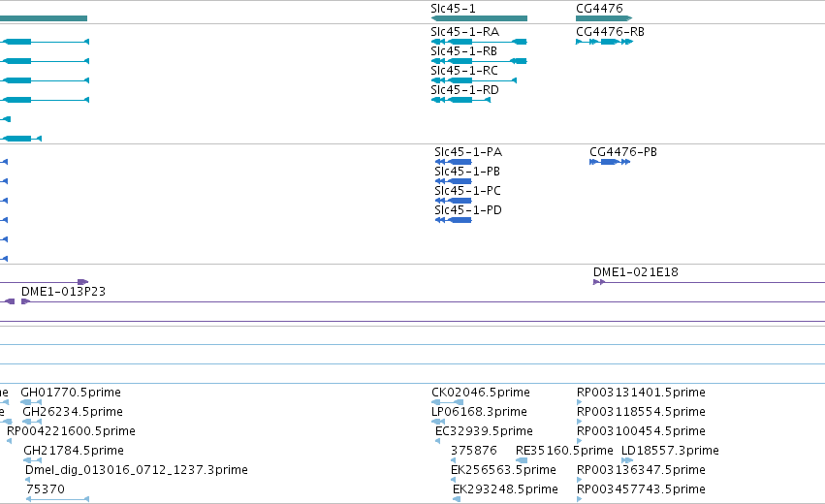The height and width of the screenshot is (504, 825).
Task: Select the Slc45-1 gene label
Action: [453, 9]
